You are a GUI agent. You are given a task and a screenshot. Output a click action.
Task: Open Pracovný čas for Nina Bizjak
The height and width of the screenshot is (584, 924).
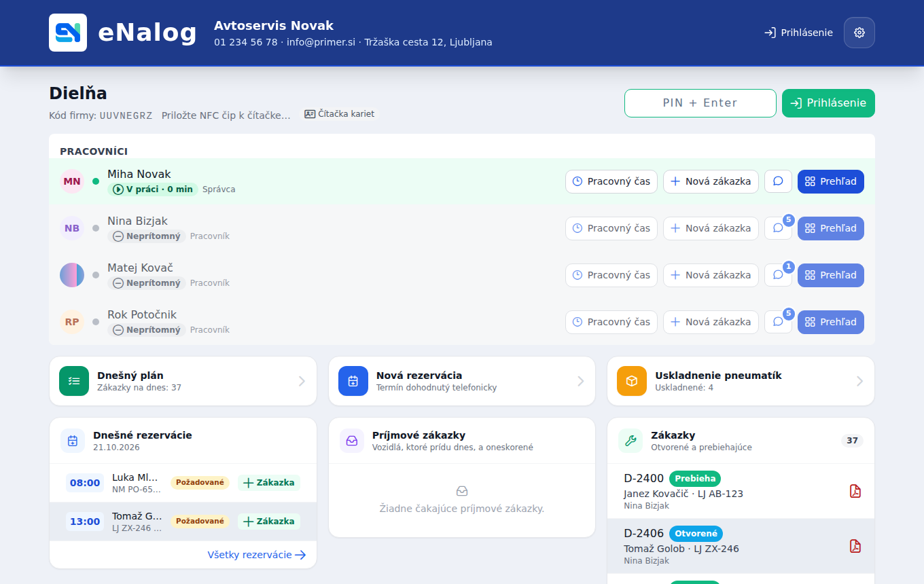click(611, 228)
